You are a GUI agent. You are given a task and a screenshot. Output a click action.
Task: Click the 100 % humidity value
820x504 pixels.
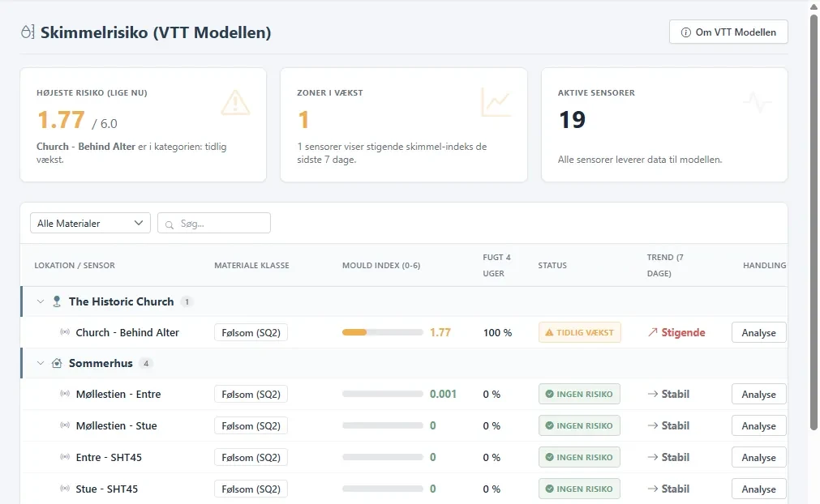[x=497, y=332]
